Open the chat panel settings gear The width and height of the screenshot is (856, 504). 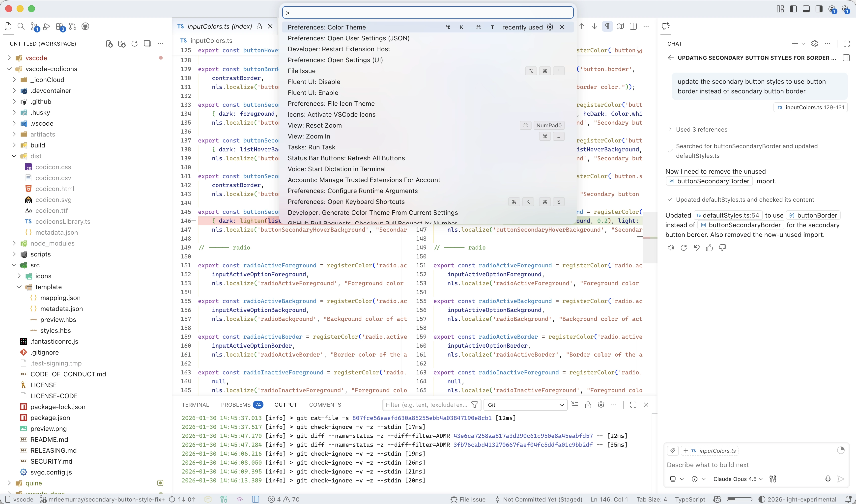(x=814, y=43)
